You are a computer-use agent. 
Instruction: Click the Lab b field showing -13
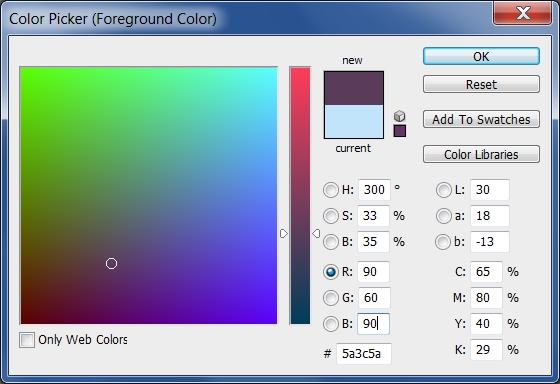(x=490, y=242)
